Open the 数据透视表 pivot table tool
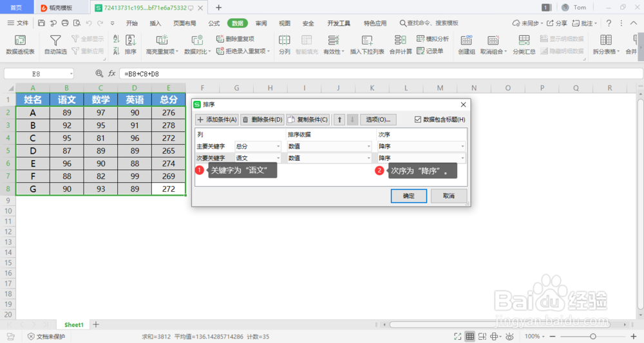 [20, 44]
